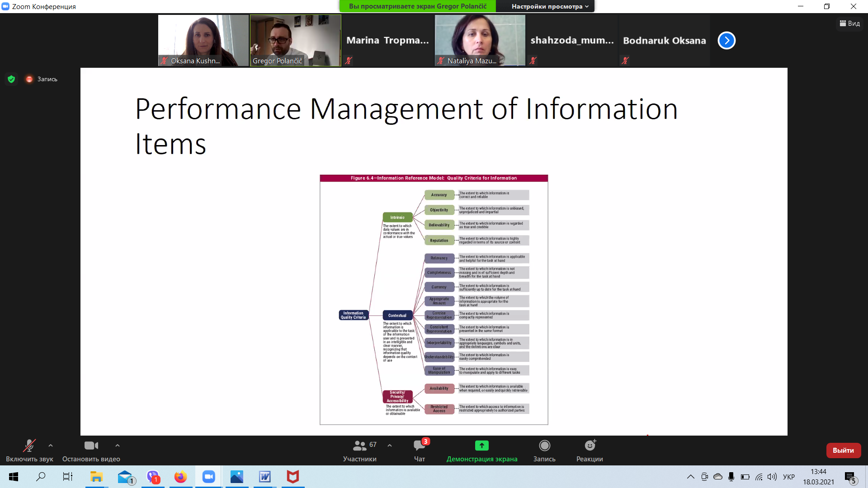Open Firefox from the taskbar
868x488 pixels.
pos(180,477)
